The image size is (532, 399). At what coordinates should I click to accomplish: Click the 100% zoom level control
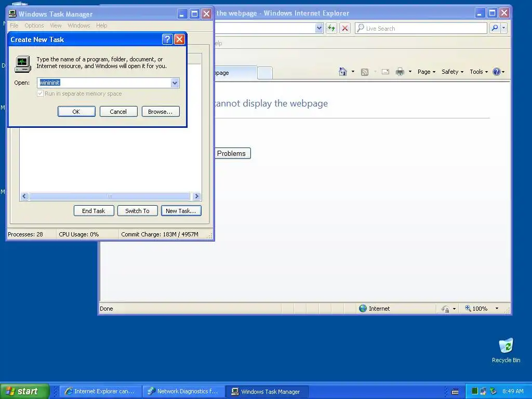click(476, 309)
